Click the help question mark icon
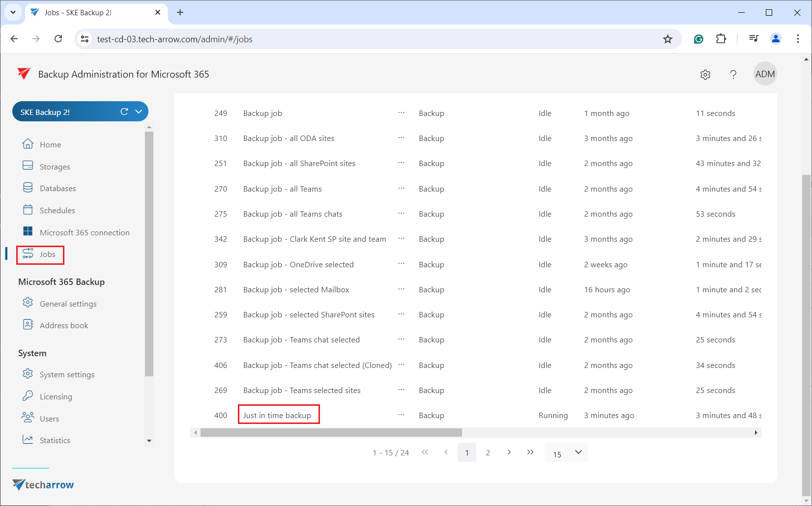 (x=733, y=75)
